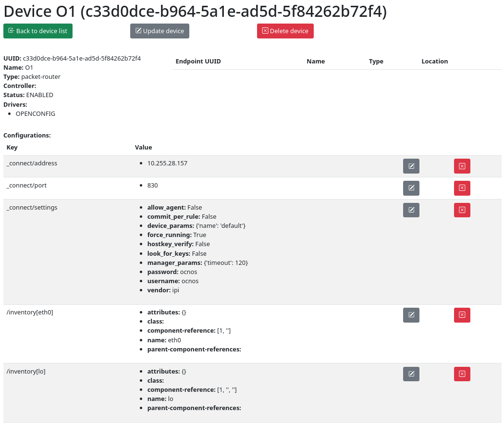Image resolution: width=504 pixels, height=425 pixels.
Task: Edit the /inventory[eth0] configuration
Action: 411,315
